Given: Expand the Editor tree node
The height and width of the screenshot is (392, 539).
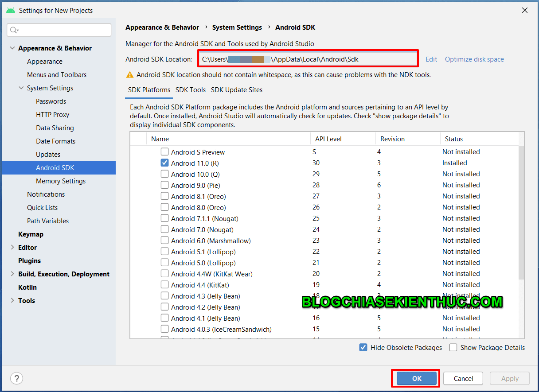Looking at the screenshot, I should coord(12,248).
